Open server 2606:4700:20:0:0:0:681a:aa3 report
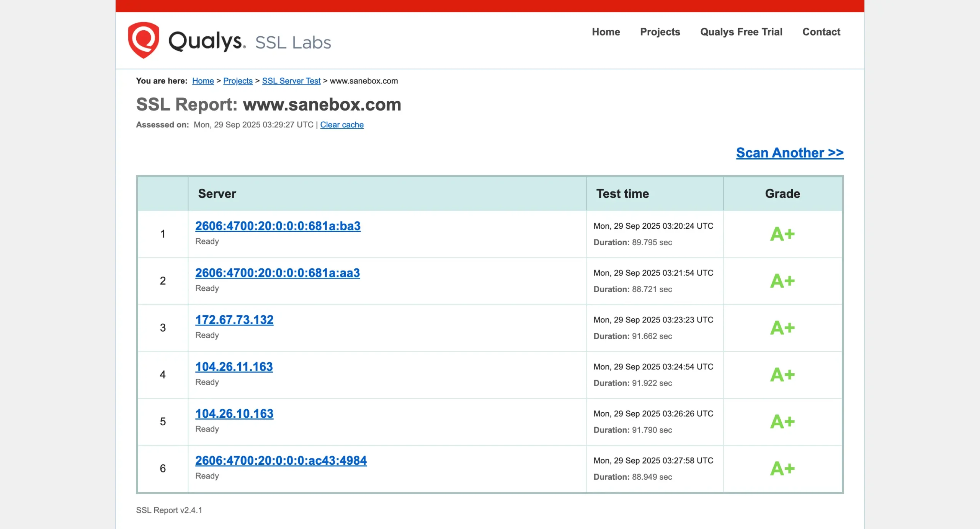Image resolution: width=980 pixels, height=529 pixels. coord(277,273)
